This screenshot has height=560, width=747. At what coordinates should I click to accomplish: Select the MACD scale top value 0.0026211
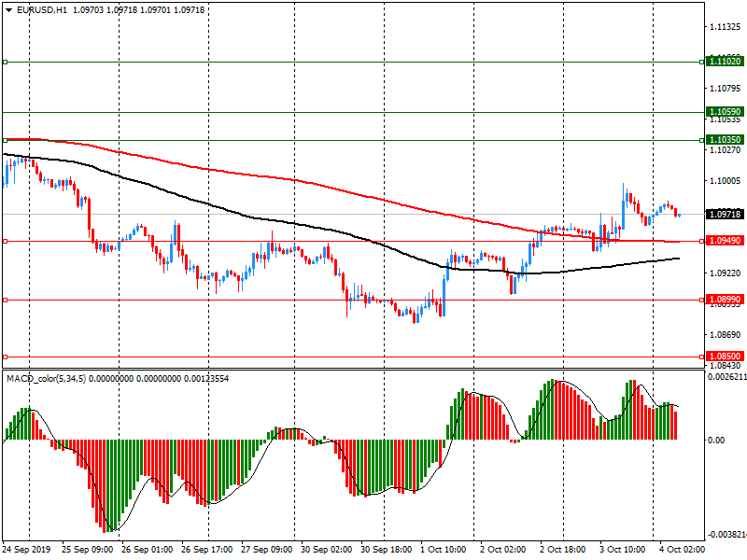(726, 377)
